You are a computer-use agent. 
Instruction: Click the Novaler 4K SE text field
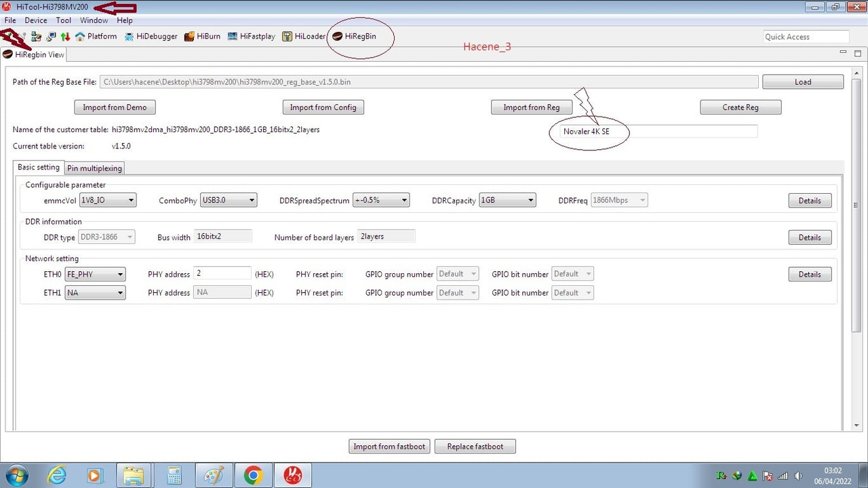click(x=660, y=131)
